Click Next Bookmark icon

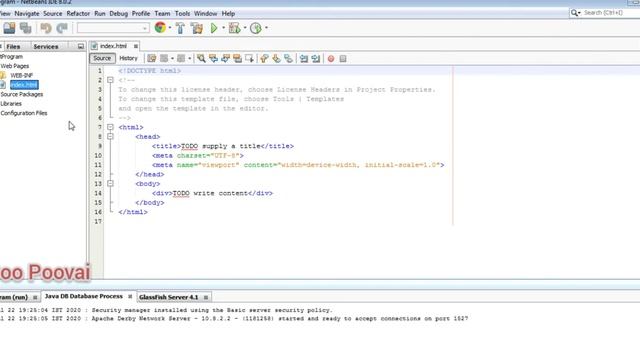tap(276, 58)
